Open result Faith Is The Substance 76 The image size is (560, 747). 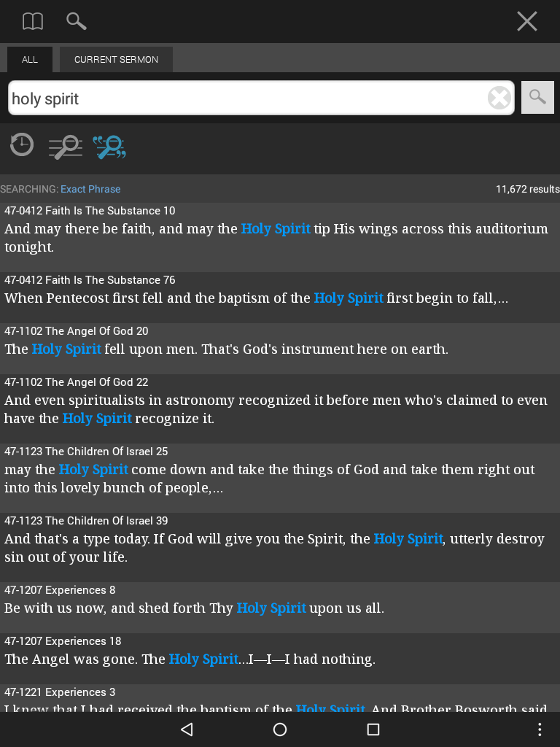pyautogui.click(x=280, y=298)
